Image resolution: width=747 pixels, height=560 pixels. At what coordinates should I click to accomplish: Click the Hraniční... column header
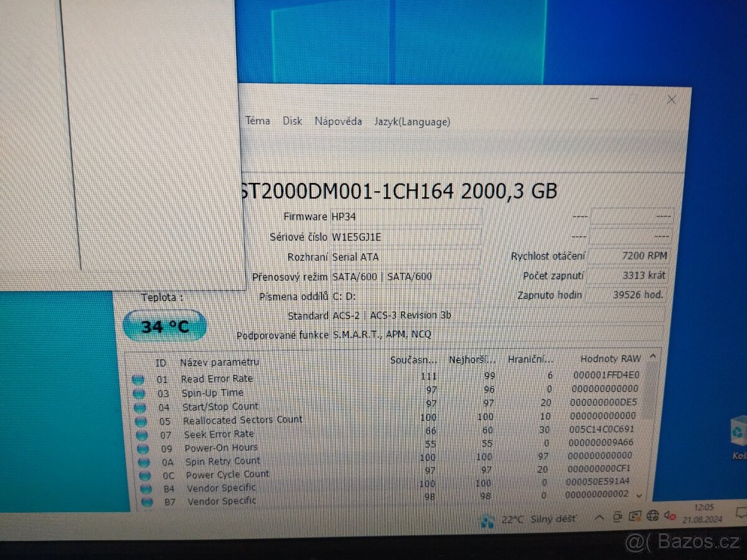tap(530, 359)
